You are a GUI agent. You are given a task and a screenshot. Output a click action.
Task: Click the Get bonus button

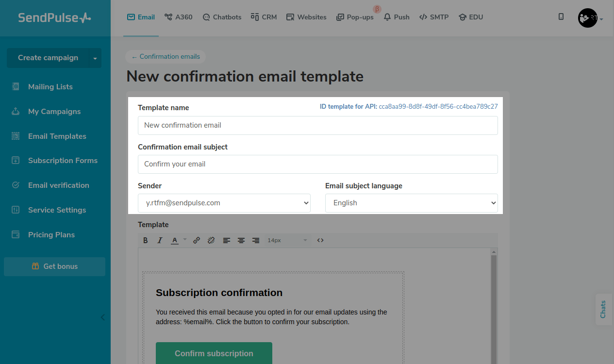pyautogui.click(x=54, y=266)
